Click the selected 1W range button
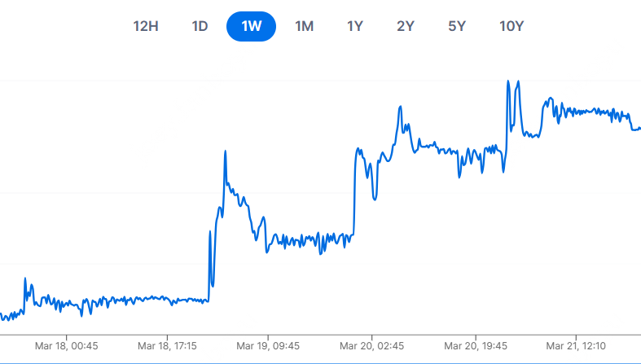The height and width of the screenshot is (364, 641). 251,26
